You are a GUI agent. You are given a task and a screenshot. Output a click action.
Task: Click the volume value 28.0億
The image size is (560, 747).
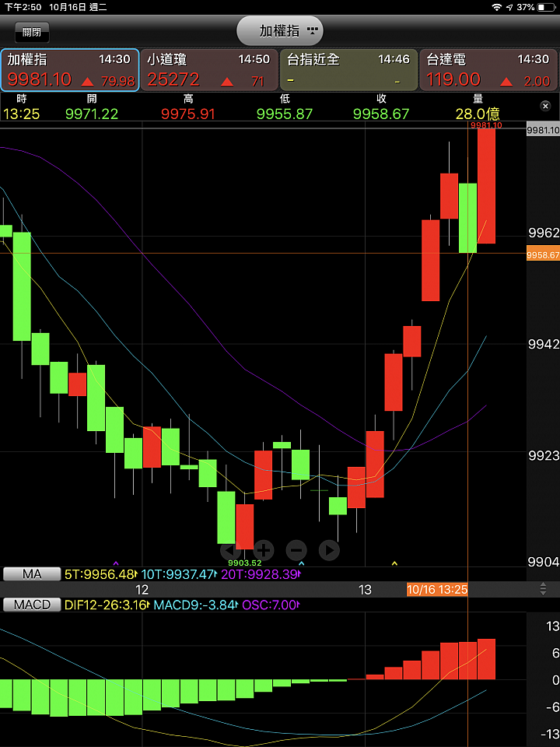point(478,114)
